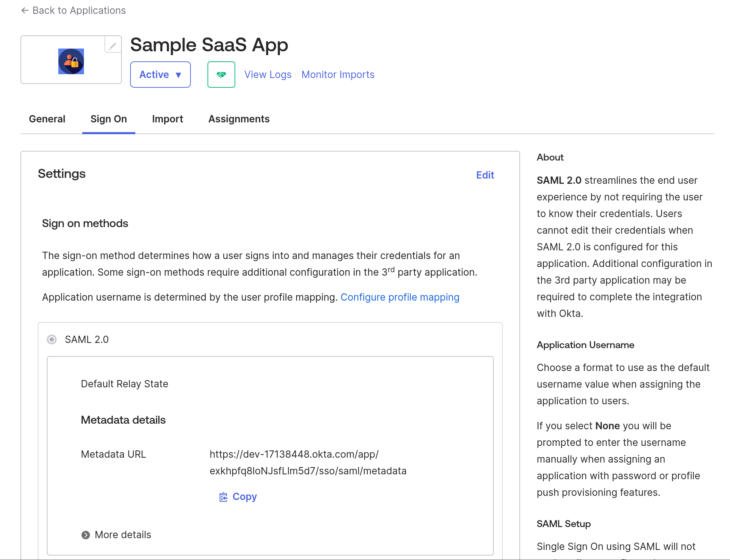Open View Logs page
The image size is (730, 560).
[x=267, y=74]
